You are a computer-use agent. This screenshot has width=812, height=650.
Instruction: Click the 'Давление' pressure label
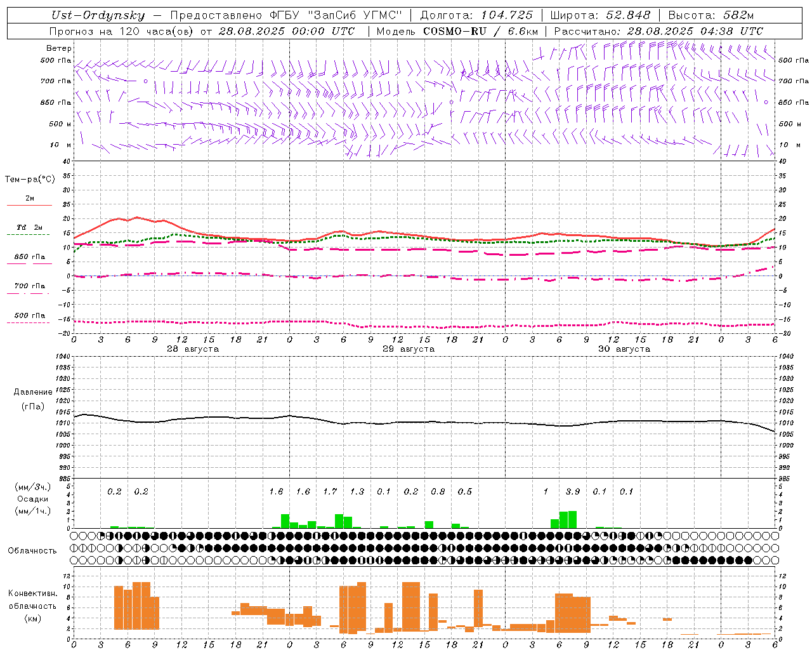[x=33, y=392]
